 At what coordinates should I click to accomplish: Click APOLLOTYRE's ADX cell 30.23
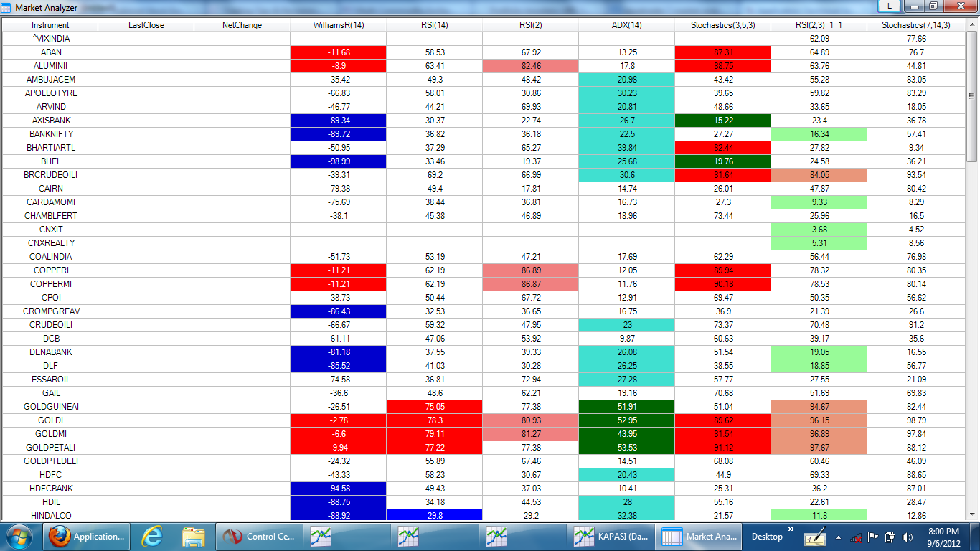pyautogui.click(x=627, y=93)
